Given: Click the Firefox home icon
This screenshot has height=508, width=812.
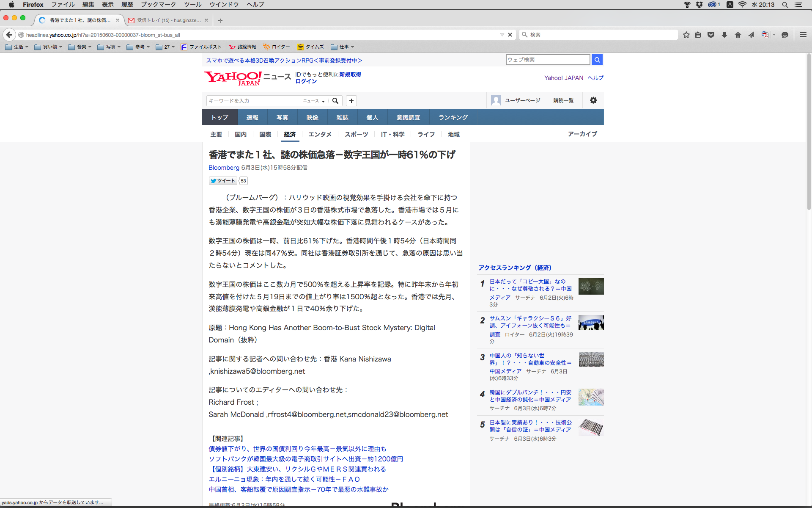Looking at the screenshot, I should click(738, 35).
